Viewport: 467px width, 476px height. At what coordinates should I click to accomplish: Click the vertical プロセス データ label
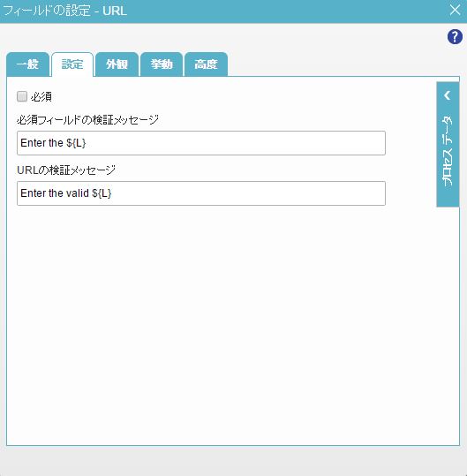(448, 150)
